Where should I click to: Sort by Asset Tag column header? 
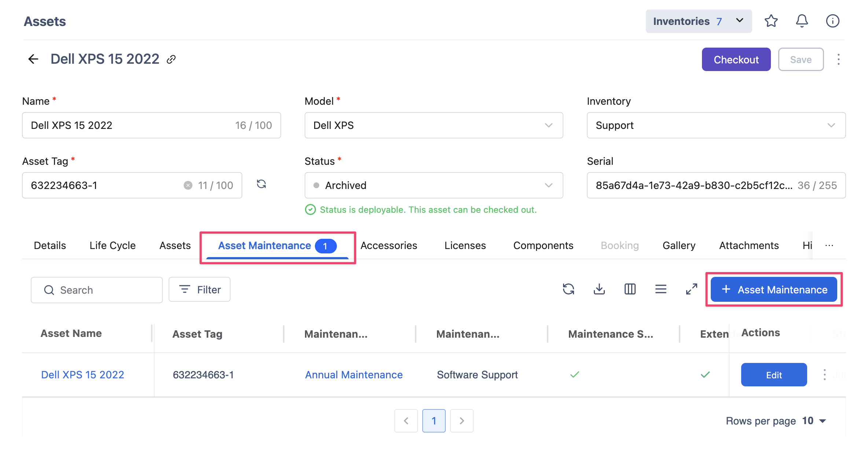[197, 334]
